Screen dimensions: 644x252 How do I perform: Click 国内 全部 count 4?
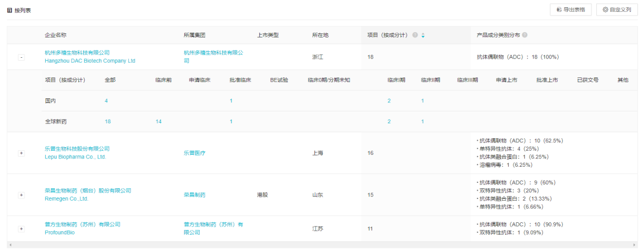pyautogui.click(x=106, y=101)
